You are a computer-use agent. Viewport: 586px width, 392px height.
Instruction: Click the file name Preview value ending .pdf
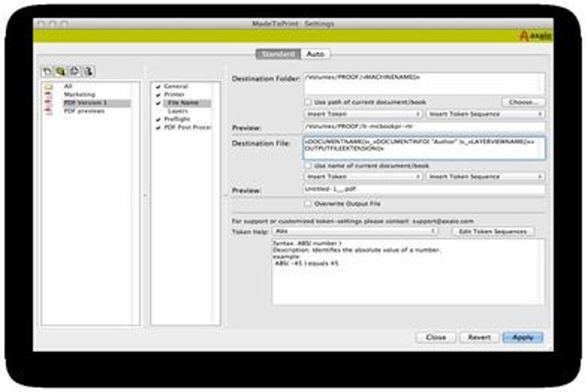[x=424, y=189]
